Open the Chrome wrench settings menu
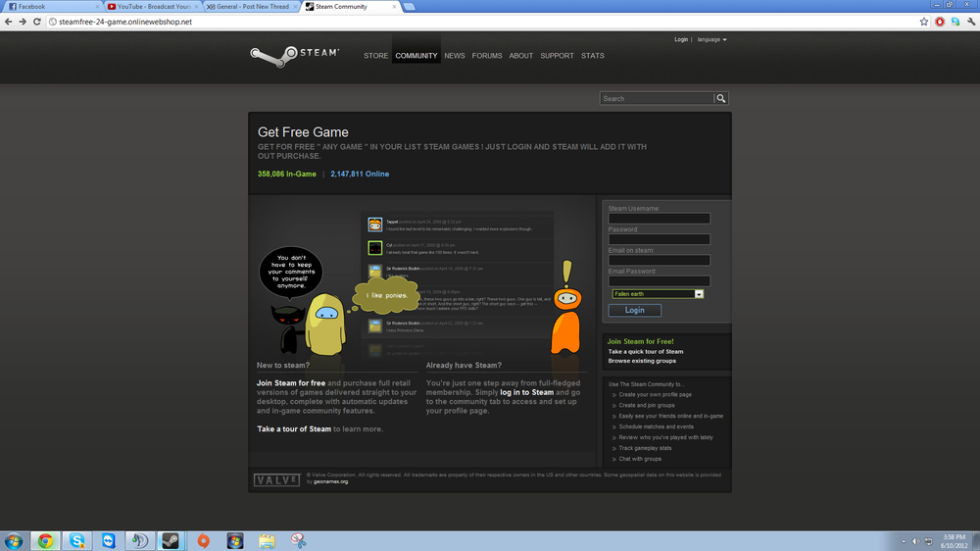 tap(970, 22)
